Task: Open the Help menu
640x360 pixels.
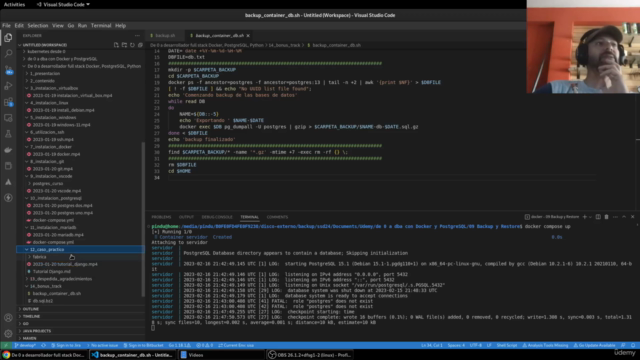Action: [120, 25]
